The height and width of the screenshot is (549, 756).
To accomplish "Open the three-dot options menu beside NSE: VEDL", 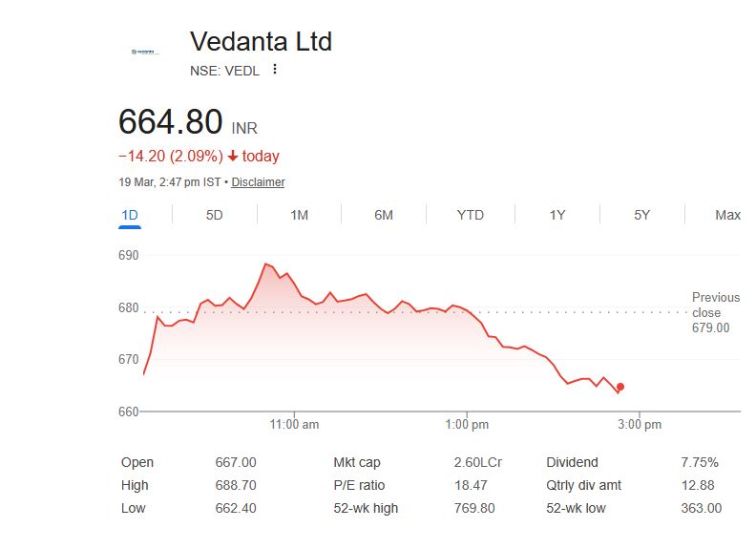I will pos(275,69).
